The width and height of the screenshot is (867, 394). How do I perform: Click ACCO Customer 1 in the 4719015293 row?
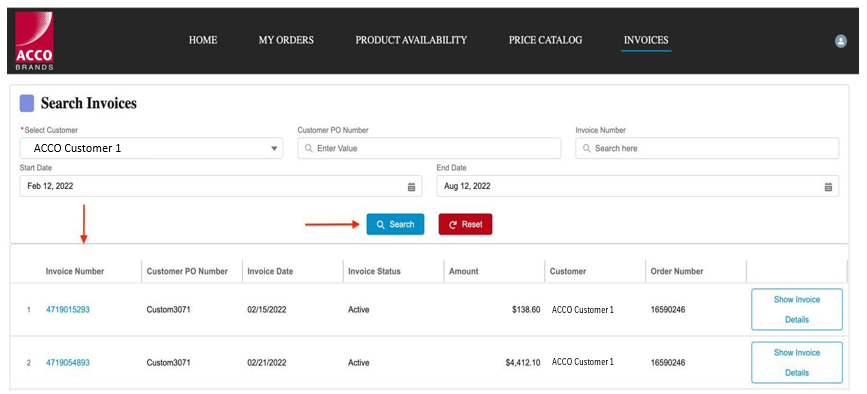[582, 309]
